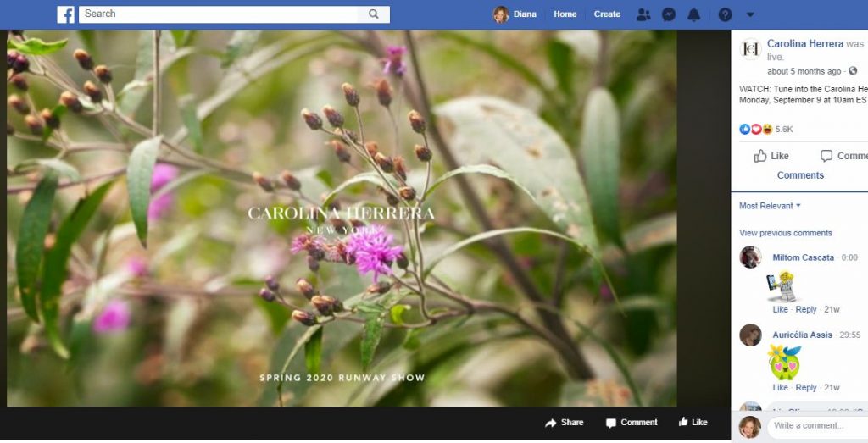Open Auricélia Assis's profile
The height and width of the screenshot is (443, 868).
(x=802, y=335)
